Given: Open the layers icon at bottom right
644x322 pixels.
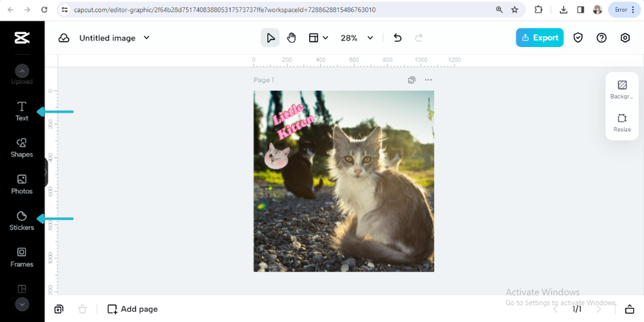Looking at the screenshot, I should (629, 309).
